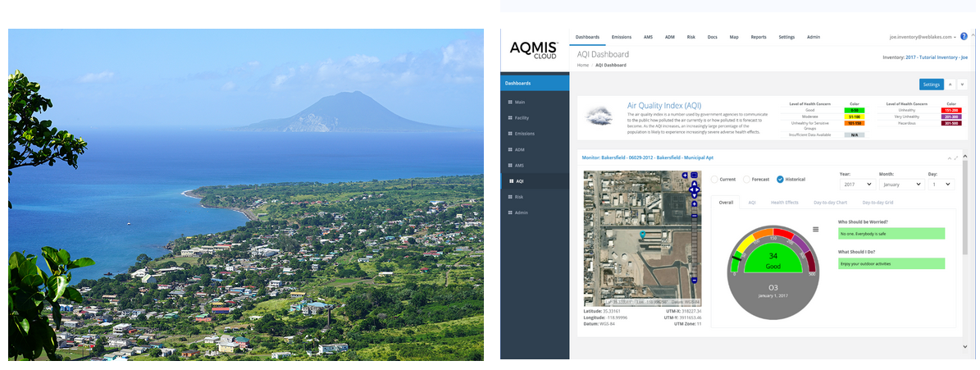
Task: Click the map zoom out minus button
Action: tap(695, 280)
